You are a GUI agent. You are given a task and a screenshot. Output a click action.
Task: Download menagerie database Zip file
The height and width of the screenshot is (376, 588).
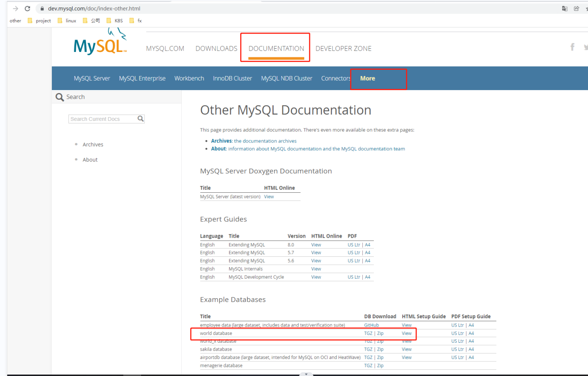coord(380,366)
